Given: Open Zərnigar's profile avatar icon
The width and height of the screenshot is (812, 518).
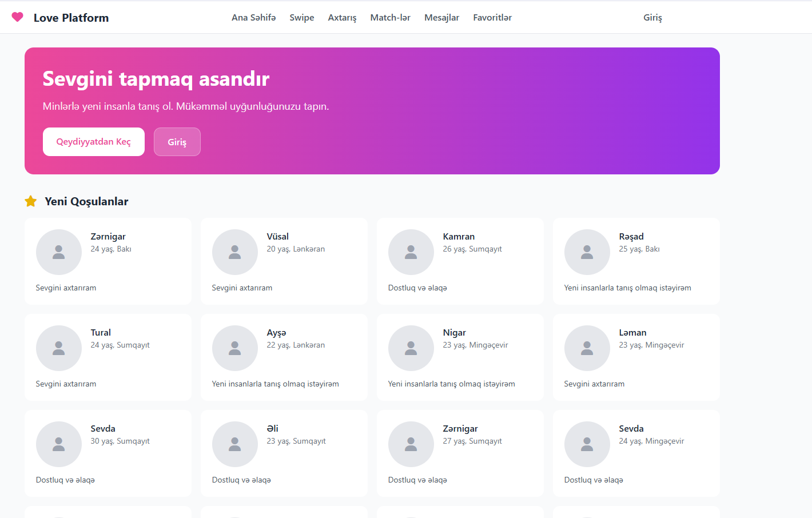Looking at the screenshot, I should point(59,252).
